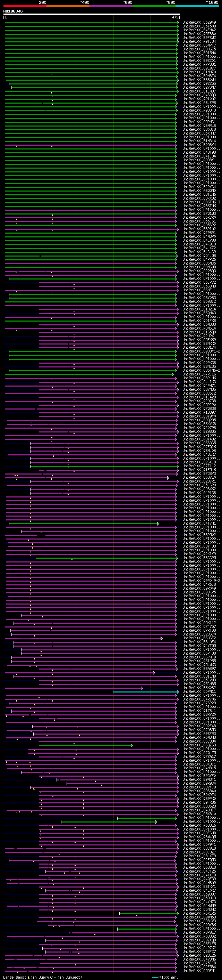
Task: Select hit label UniRef100_A6QQN0
Action: 199,191
